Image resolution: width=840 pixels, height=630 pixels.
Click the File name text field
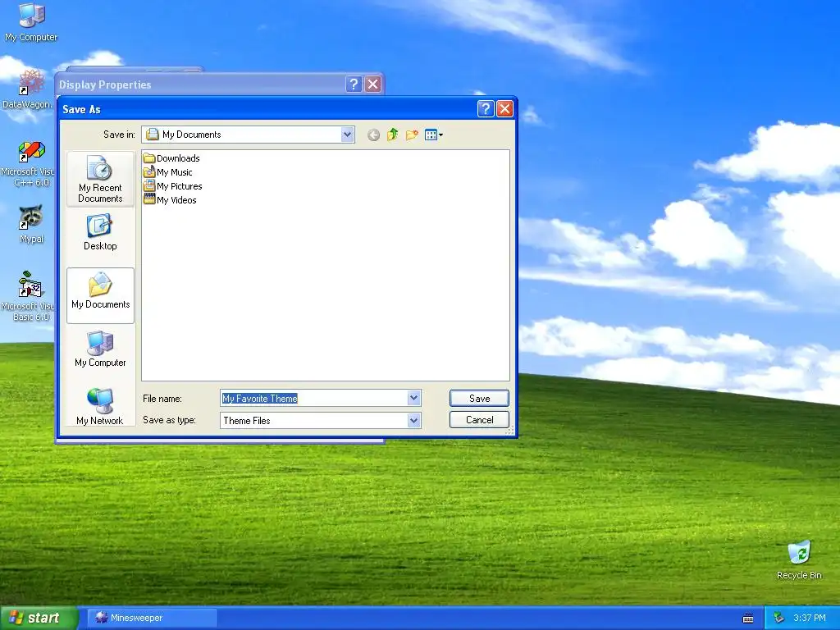pyautogui.click(x=314, y=398)
